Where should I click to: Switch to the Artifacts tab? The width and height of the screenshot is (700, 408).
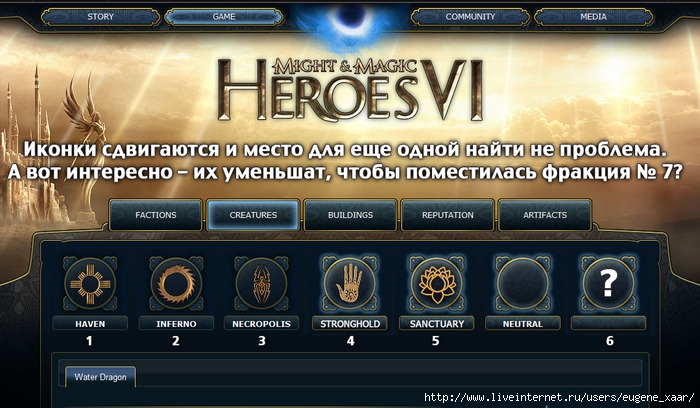[545, 215]
